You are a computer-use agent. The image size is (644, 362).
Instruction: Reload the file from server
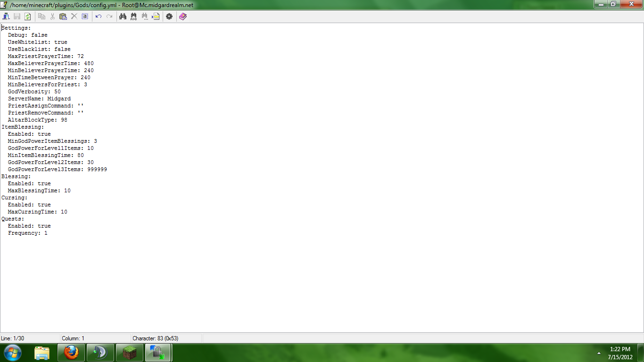[x=28, y=16]
